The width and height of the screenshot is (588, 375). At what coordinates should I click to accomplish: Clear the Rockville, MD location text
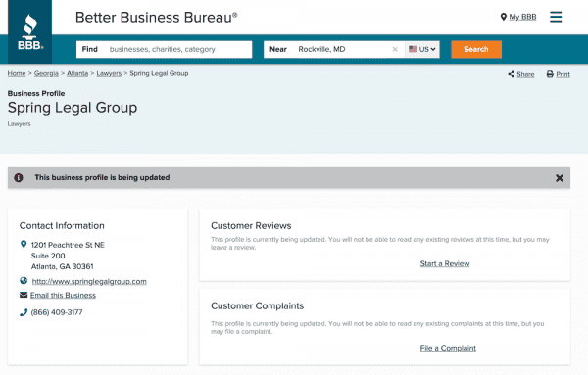pos(395,50)
